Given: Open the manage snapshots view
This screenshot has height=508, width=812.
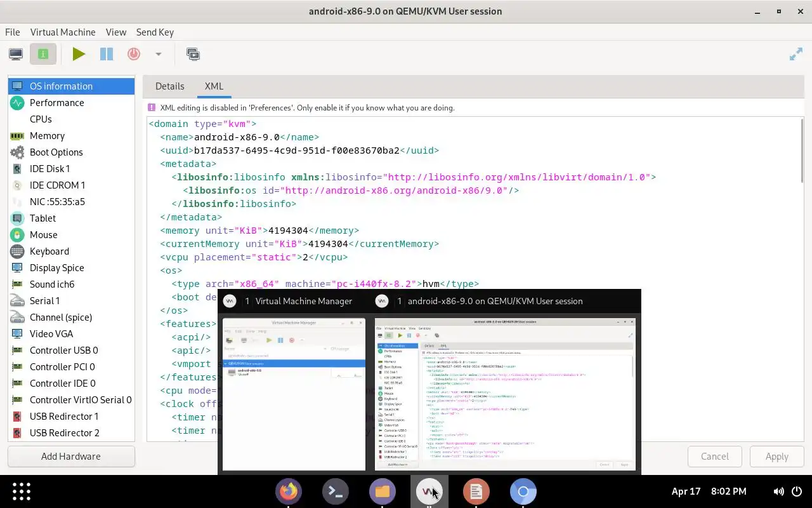Looking at the screenshot, I should [193, 54].
